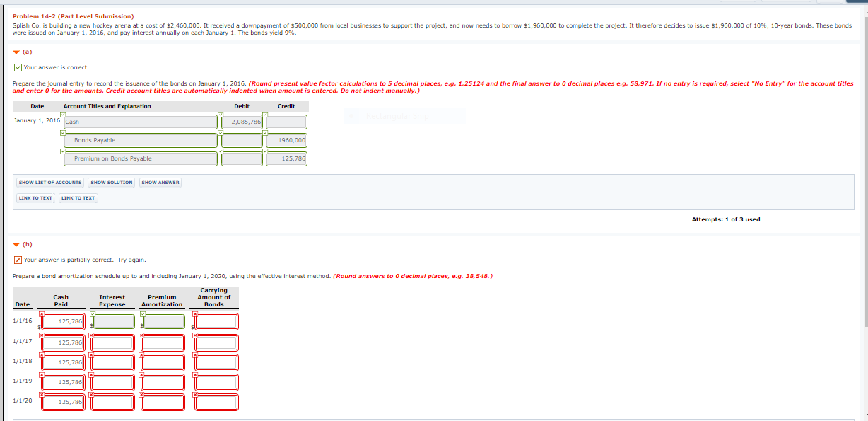Collapse section (a) using its triangle

click(x=16, y=52)
